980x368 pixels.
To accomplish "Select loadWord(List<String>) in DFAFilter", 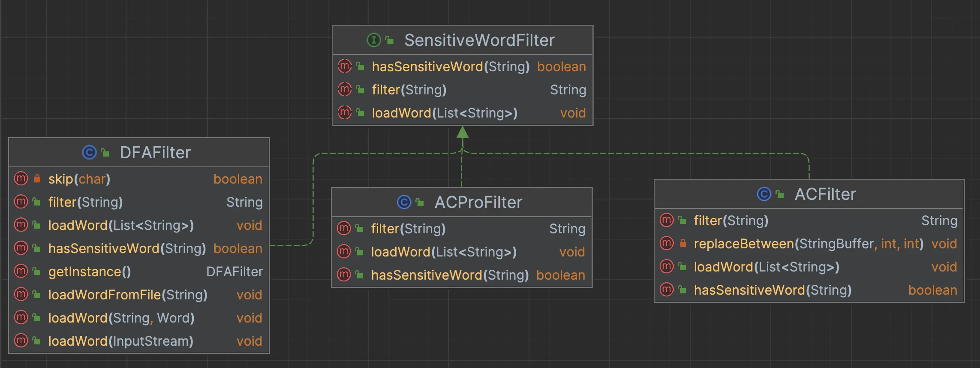I will 121,225.
